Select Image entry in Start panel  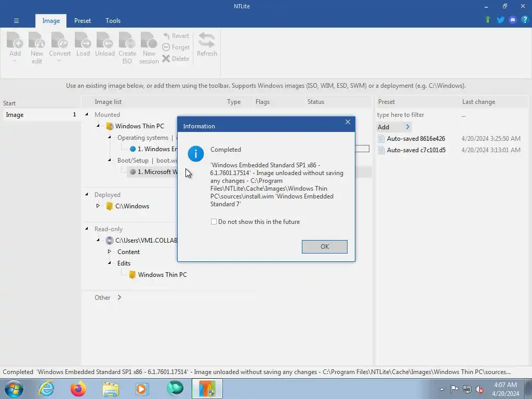pos(41,115)
